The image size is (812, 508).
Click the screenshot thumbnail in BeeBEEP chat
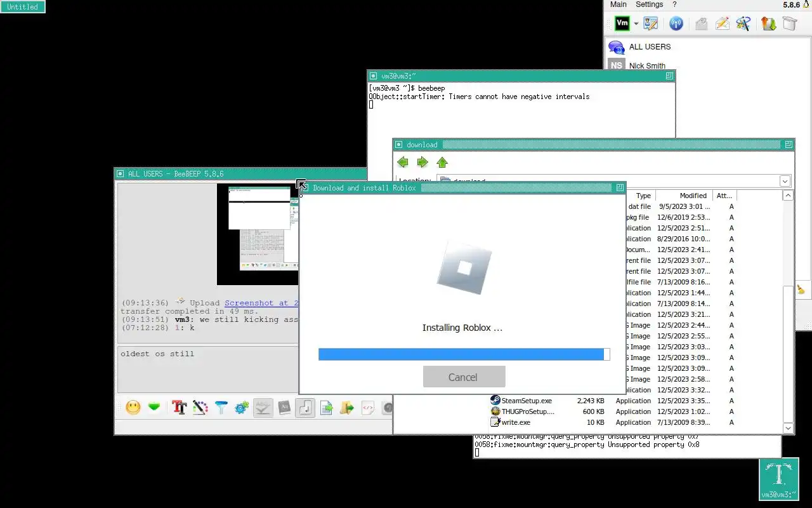coord(258,234)
